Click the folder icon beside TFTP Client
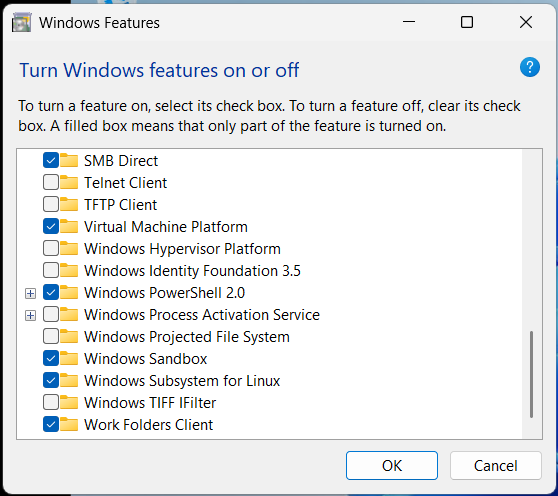The width and height of the screenshot is (558, 496). pyautogui.click(x=69, y=205)
